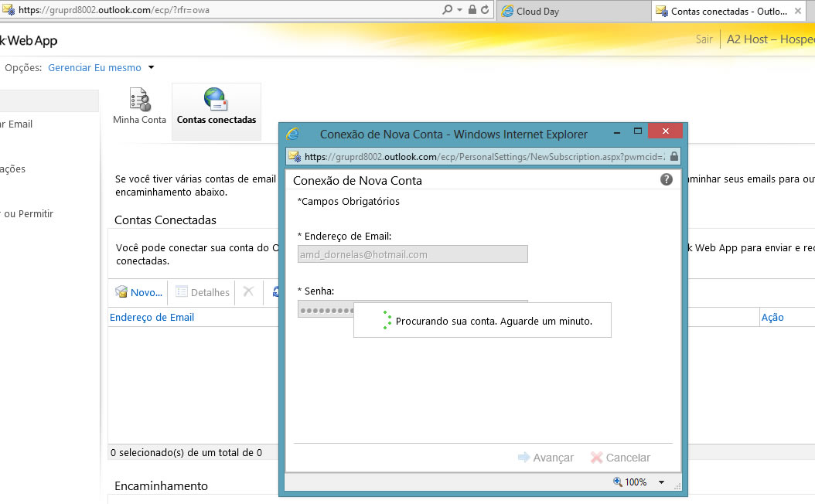Click the Endereço de Email input field
This screenshot has width=815, height=504.
tap(412, 254)
